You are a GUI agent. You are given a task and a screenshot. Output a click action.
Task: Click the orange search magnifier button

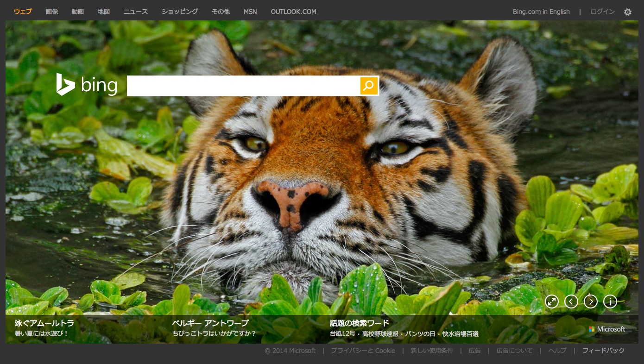(x=369, y=86)
